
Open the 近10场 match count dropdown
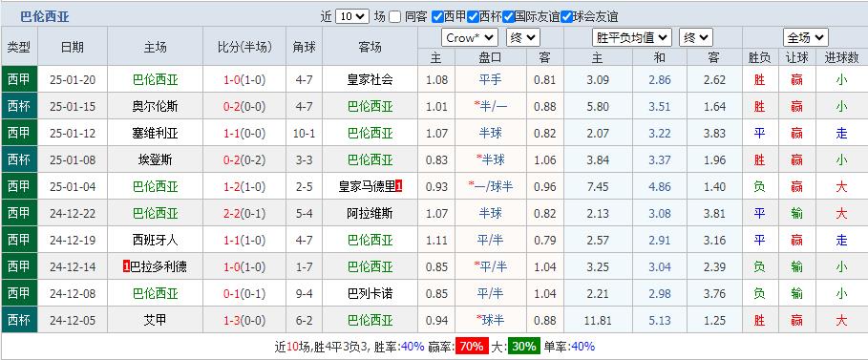(352, 16)
